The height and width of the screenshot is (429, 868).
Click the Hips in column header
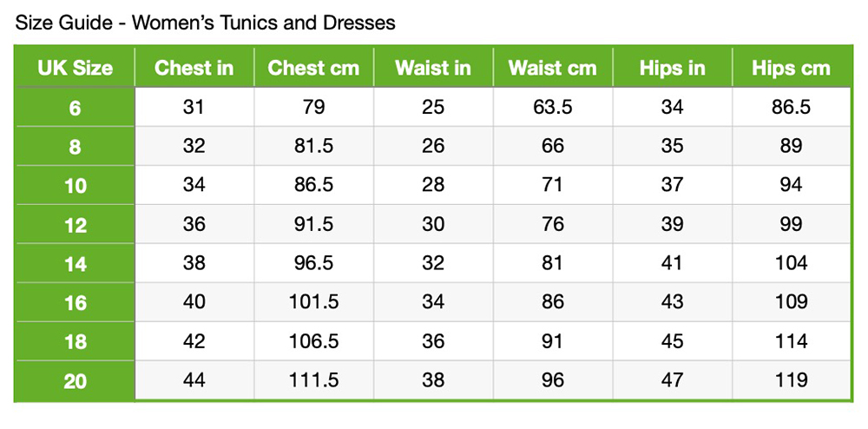click(672, 68)
